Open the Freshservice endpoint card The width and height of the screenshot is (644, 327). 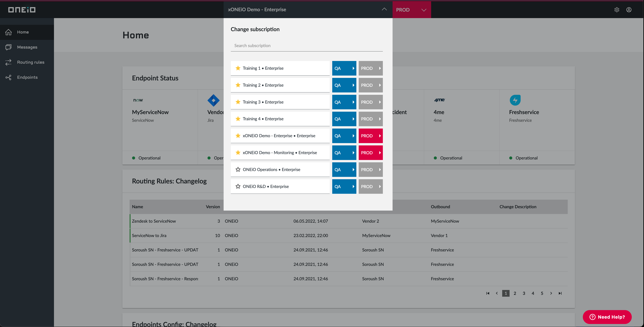pos(537,127)
